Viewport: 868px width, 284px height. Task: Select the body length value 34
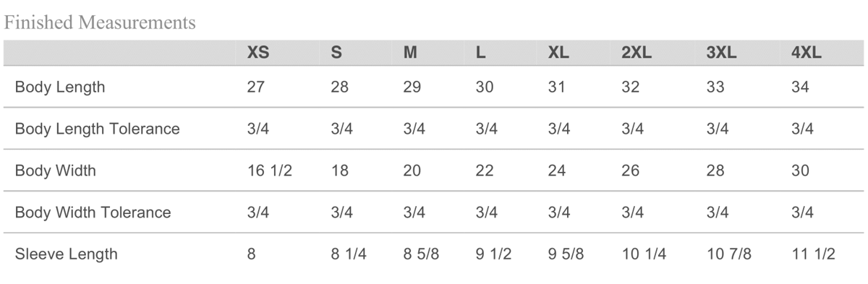coord(800,87)
